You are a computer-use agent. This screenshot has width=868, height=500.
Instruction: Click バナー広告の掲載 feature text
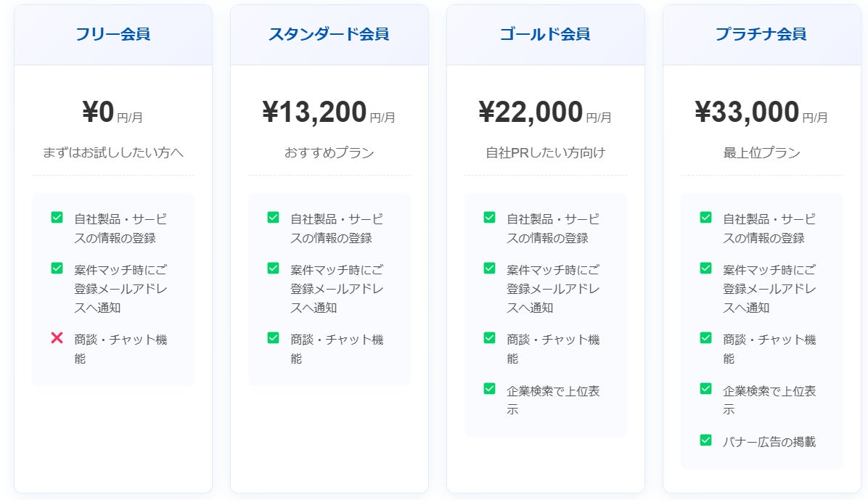(x=769, y=441)
